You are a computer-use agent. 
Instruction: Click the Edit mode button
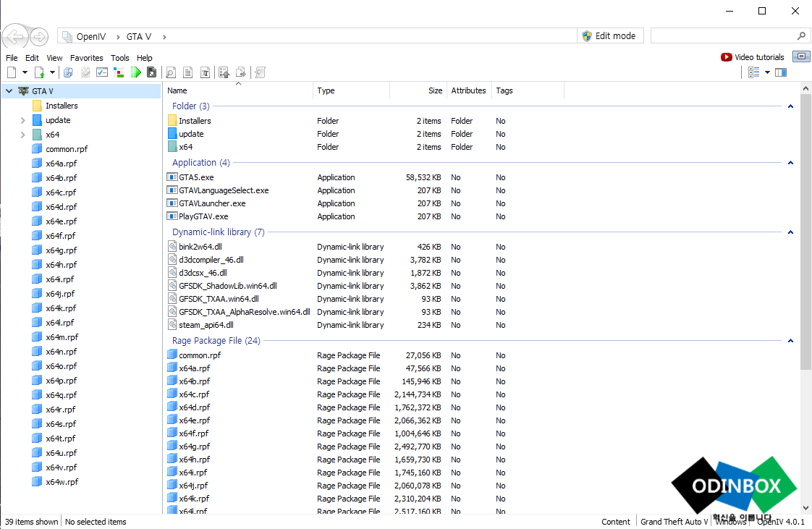tap(609, 35)
